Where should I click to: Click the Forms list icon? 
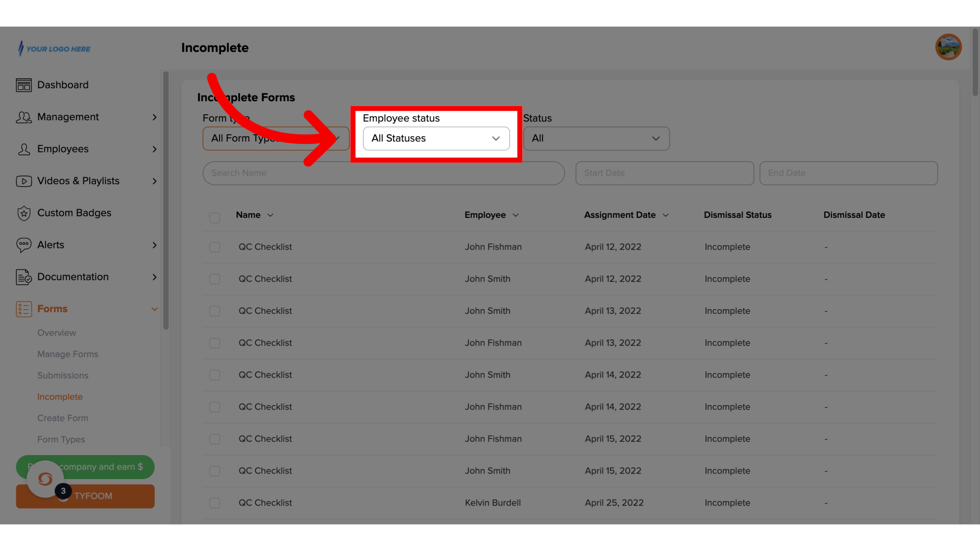click(23, 309)
